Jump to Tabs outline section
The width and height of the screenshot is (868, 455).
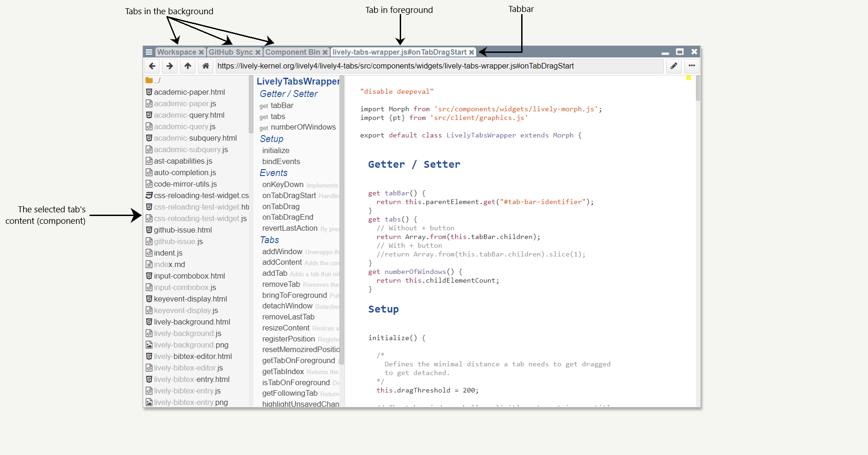[x=269, y=240]
